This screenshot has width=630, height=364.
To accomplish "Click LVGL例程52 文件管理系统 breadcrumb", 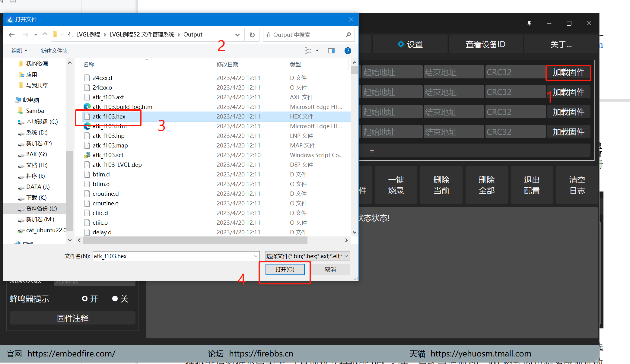I will coord(142,34).
